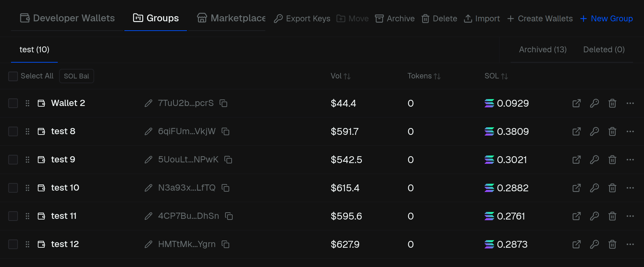Delete the test 11 wallet via trash icon
The height and width of the screenshot is (267, 644).
(612, 216)
